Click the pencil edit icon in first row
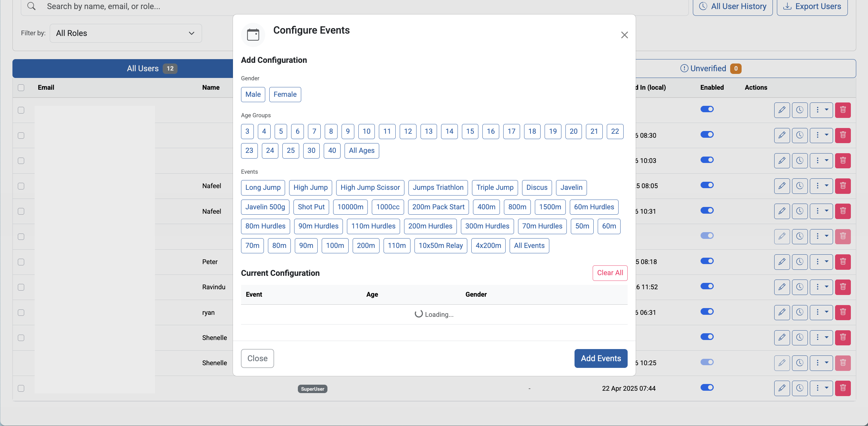Viewport: 868px width, 426px height. (x=782, y=110)
